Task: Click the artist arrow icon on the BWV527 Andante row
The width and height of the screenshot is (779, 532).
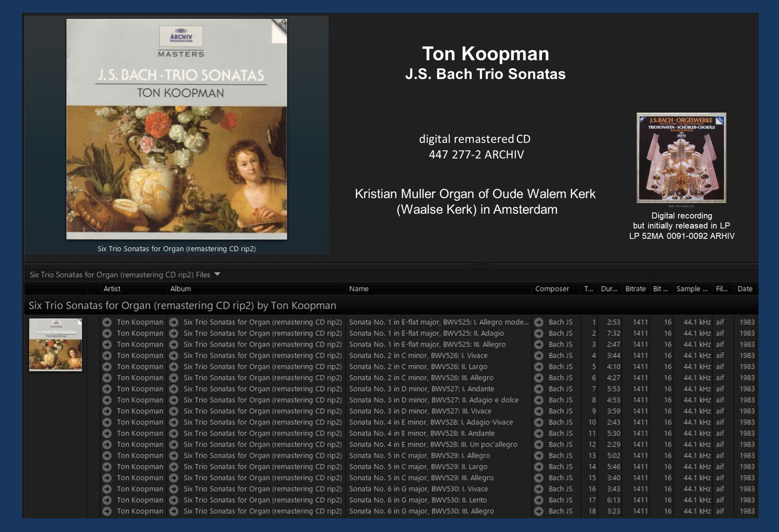Action: click(x=107, y=389)
